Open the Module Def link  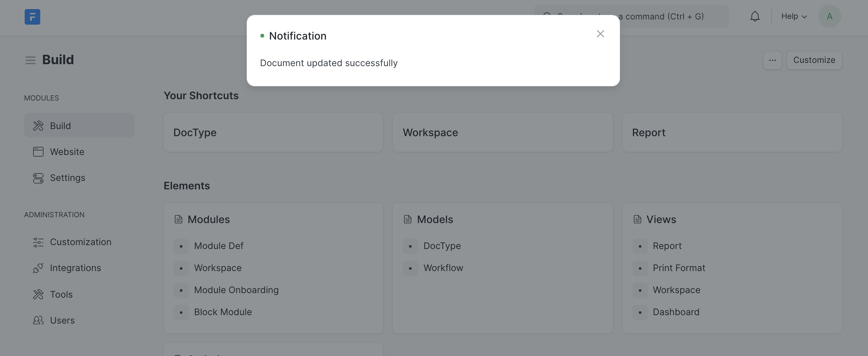218,246
